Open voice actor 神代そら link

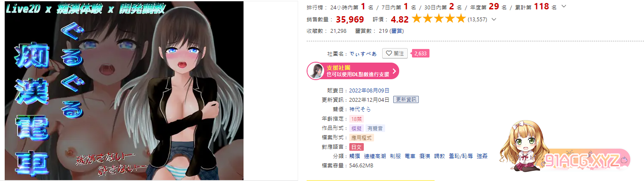tap(360, 109)
